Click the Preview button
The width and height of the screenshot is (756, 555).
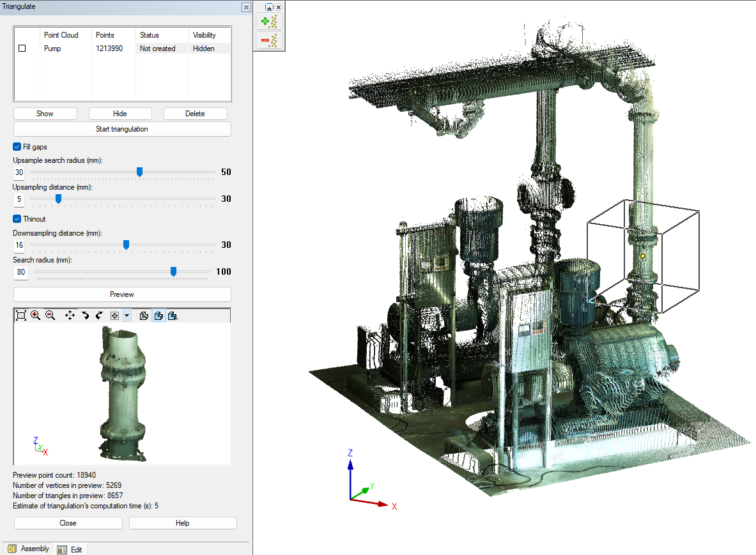point(122,294)
